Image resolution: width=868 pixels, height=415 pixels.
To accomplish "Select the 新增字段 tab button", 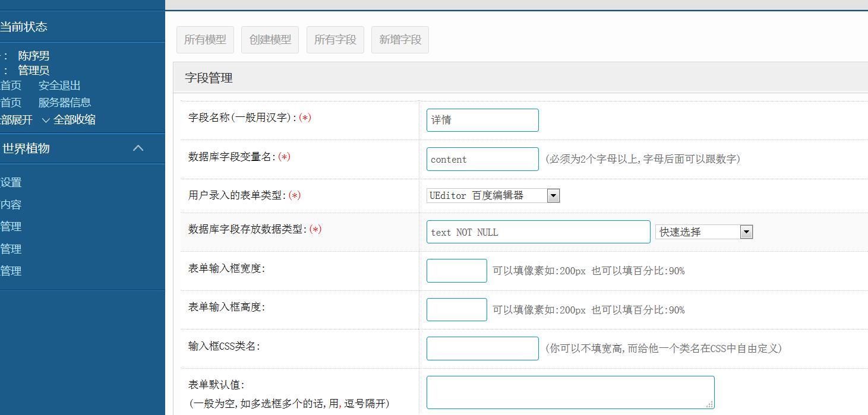I will click(x=400, y=40).
